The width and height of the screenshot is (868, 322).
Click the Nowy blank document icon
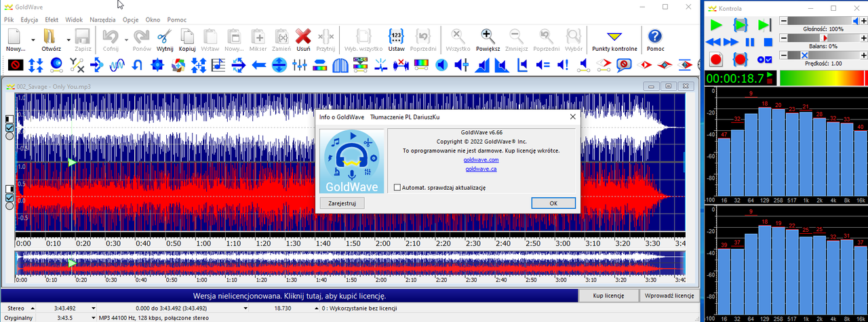[x=15, y=37]
